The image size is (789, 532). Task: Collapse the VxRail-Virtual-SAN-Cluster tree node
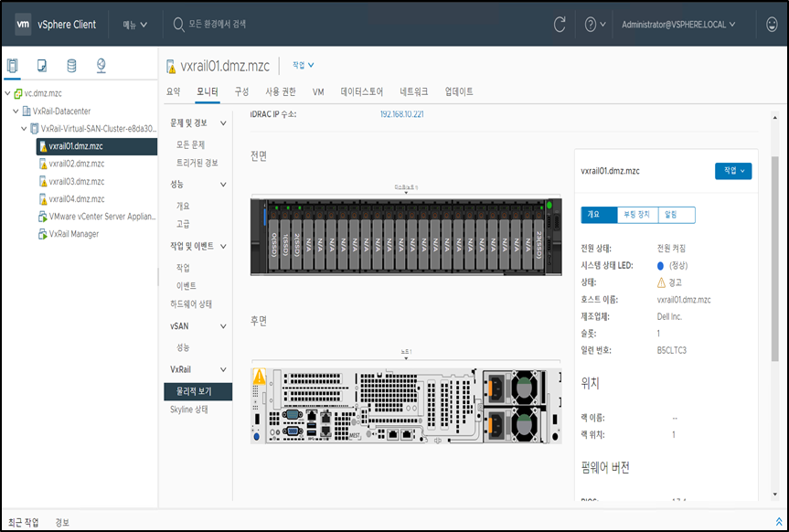click(x=24, y=129)
